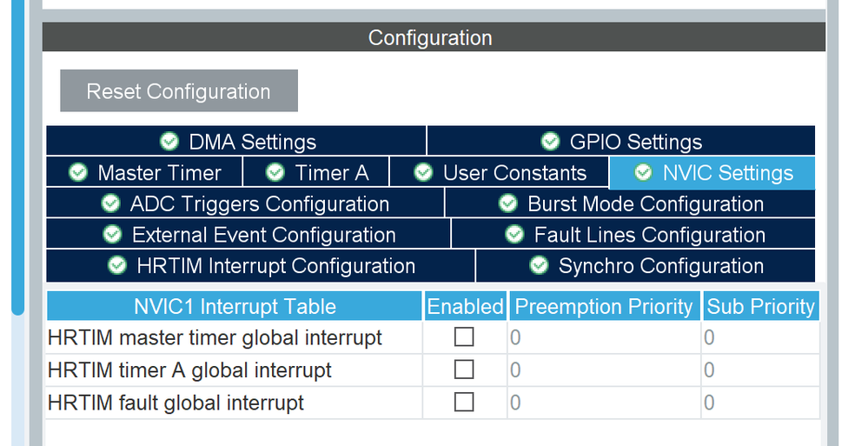Click green check icon on NVIC Settings

[x=643, y=172]
